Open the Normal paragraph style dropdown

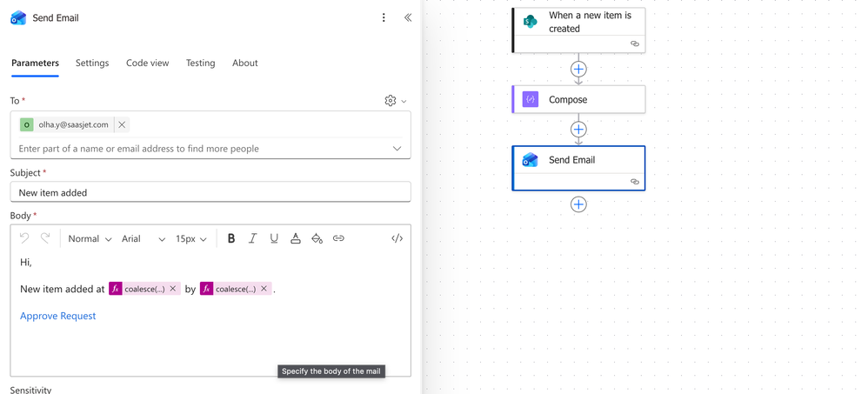90,239
